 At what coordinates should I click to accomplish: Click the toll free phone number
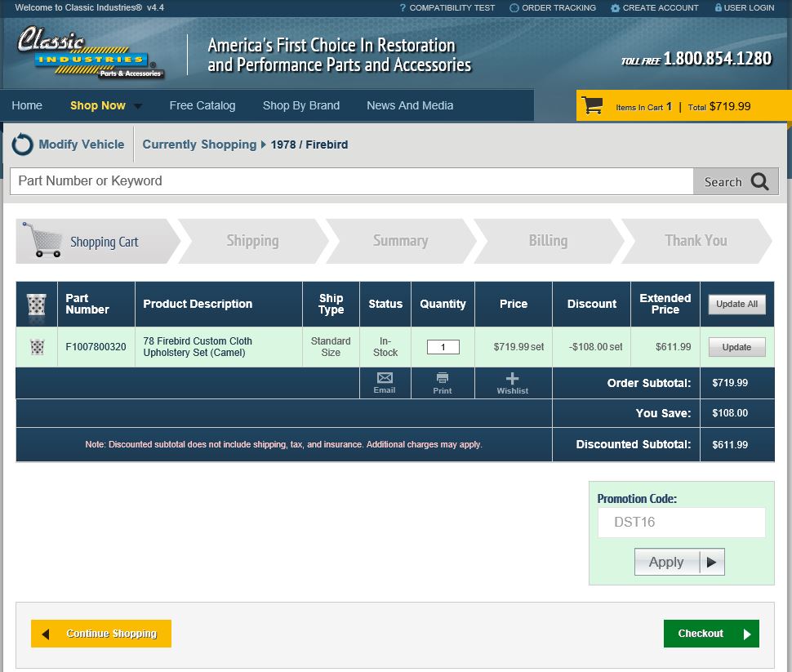(x=717, y=59)
